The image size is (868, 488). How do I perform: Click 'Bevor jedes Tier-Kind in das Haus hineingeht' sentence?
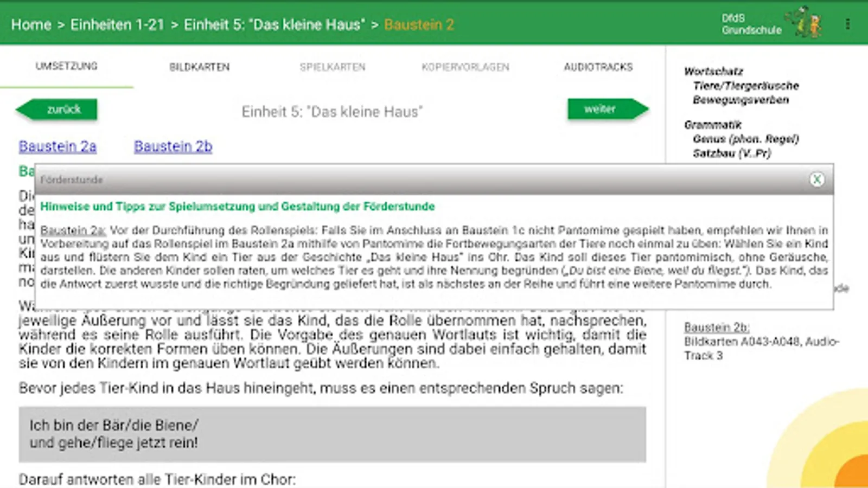tap(321, 388)
